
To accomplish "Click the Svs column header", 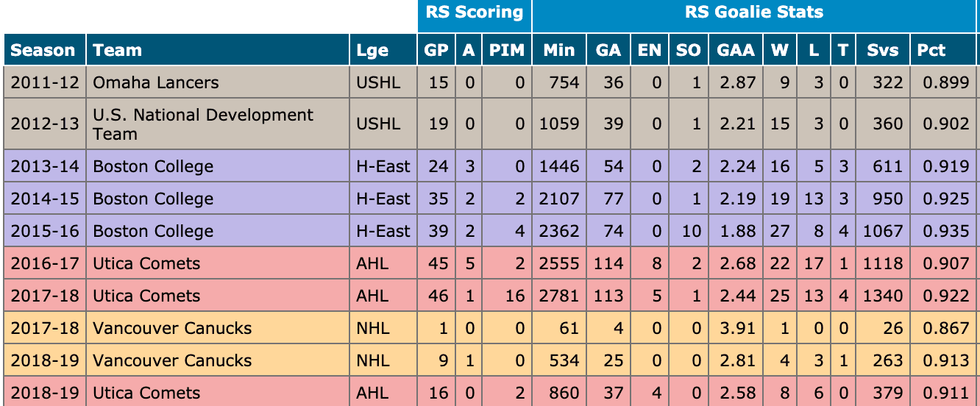I will (x=882, y=51).
